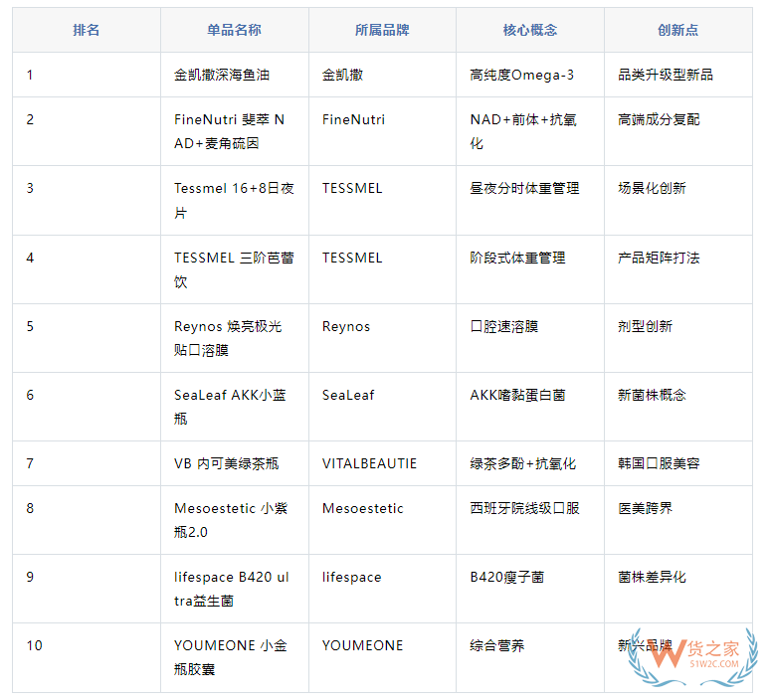The width and height of the screenshot is (770, 700).
Task: Click the B420瘦子菌 cell
Action: [530, 589]
